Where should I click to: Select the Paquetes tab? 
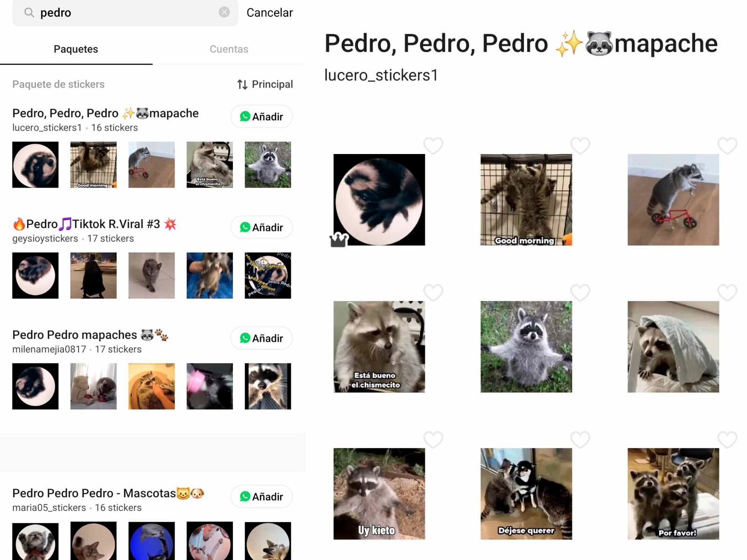pyautogui.click(x=76, y=49)
